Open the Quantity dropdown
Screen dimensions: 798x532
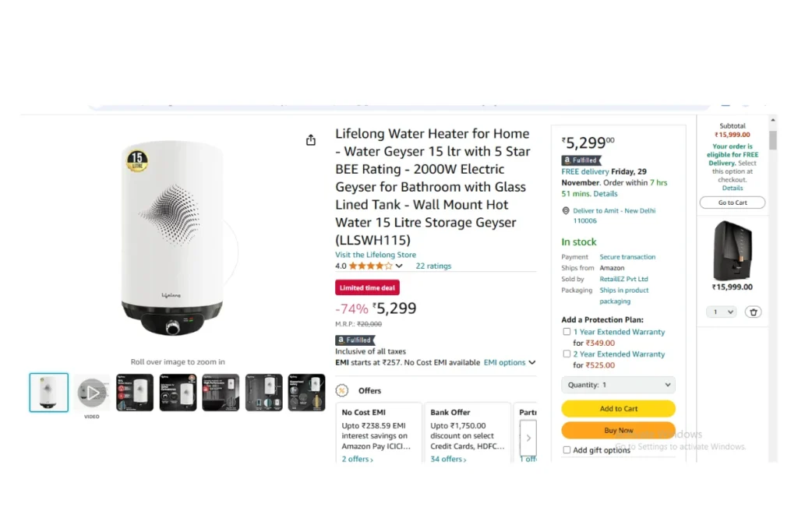[618, 385]
